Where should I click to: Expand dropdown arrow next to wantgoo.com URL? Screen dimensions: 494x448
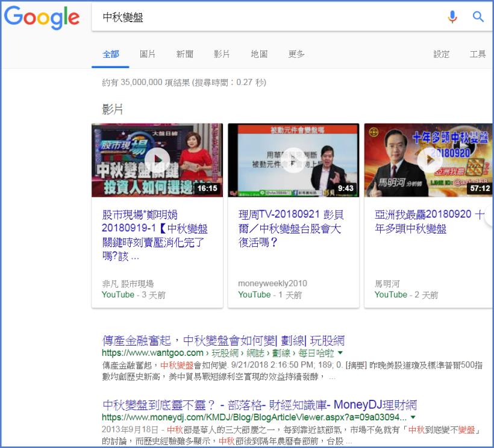point(340,353)
